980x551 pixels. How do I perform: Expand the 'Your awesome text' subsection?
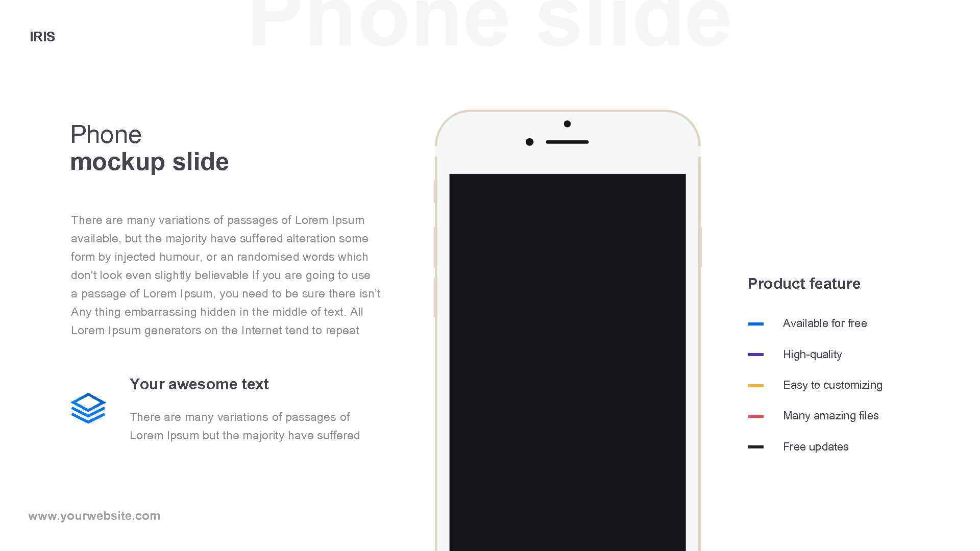click(x=199, y=384)
